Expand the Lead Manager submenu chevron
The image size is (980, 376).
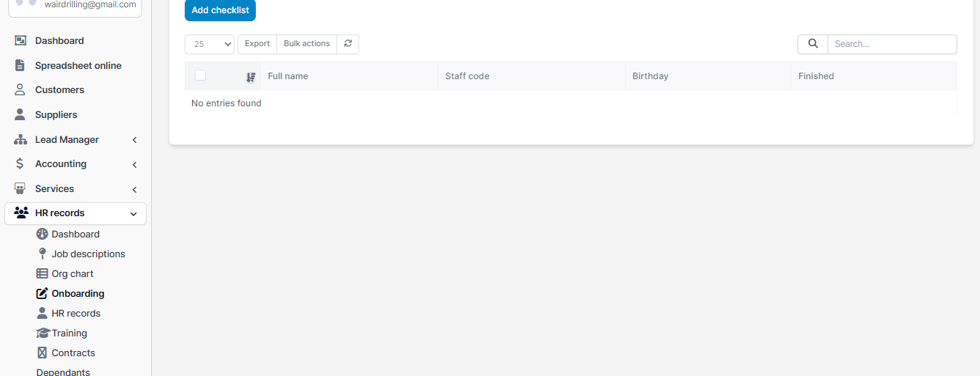click(134, 140)
